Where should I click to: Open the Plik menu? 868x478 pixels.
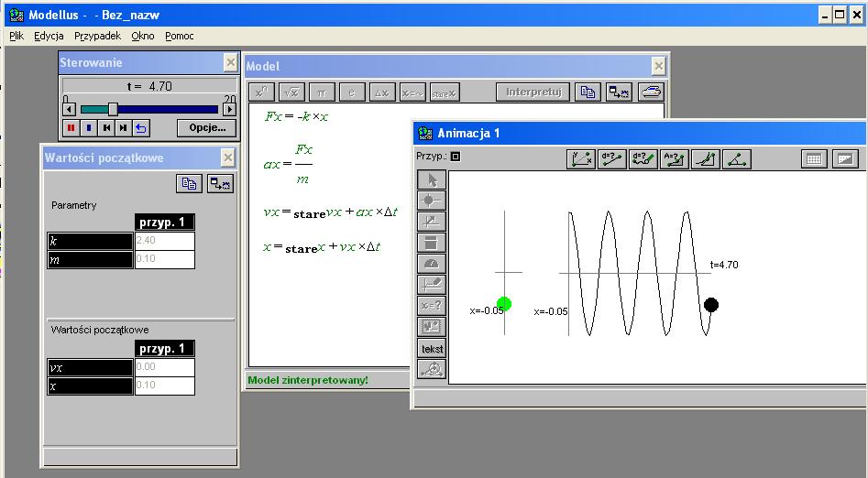[x=16, y=36]
